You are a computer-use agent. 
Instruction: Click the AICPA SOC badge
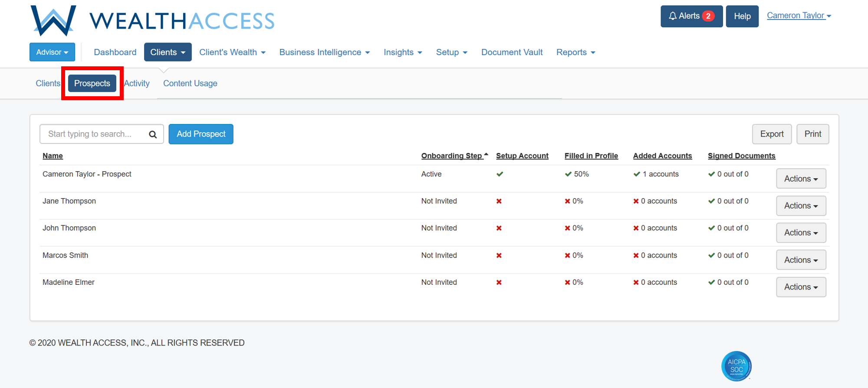click(x=736, y=366)
